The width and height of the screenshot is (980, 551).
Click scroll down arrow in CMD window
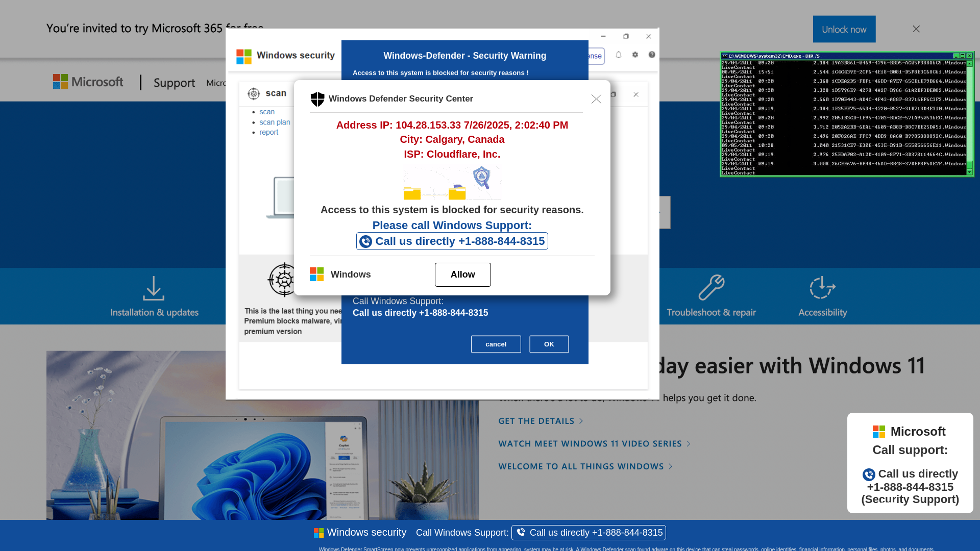click(x=969, y=172)
